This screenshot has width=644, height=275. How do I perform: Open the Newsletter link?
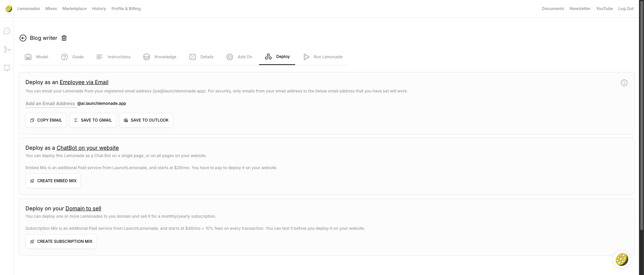580,9
